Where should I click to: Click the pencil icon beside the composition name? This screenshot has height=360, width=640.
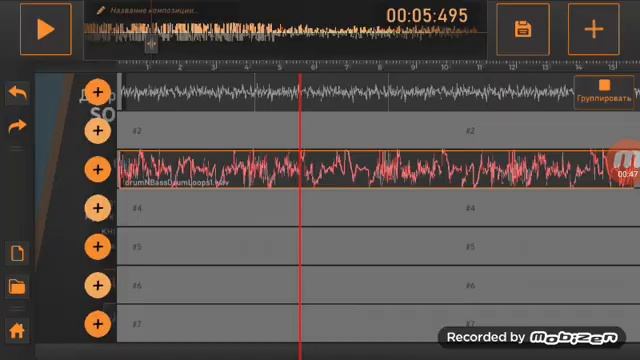(x=101, y=10)
